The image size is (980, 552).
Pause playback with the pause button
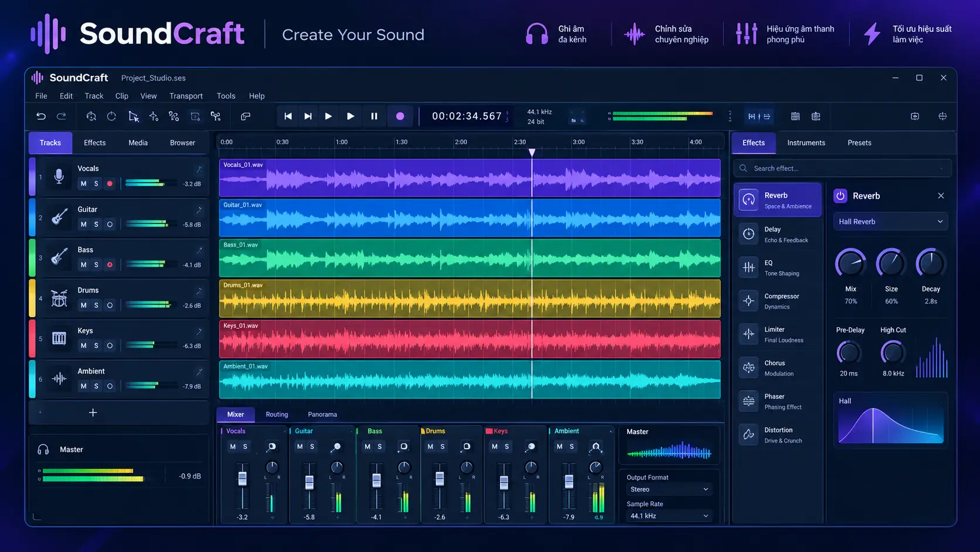click(x=374, y=116)
